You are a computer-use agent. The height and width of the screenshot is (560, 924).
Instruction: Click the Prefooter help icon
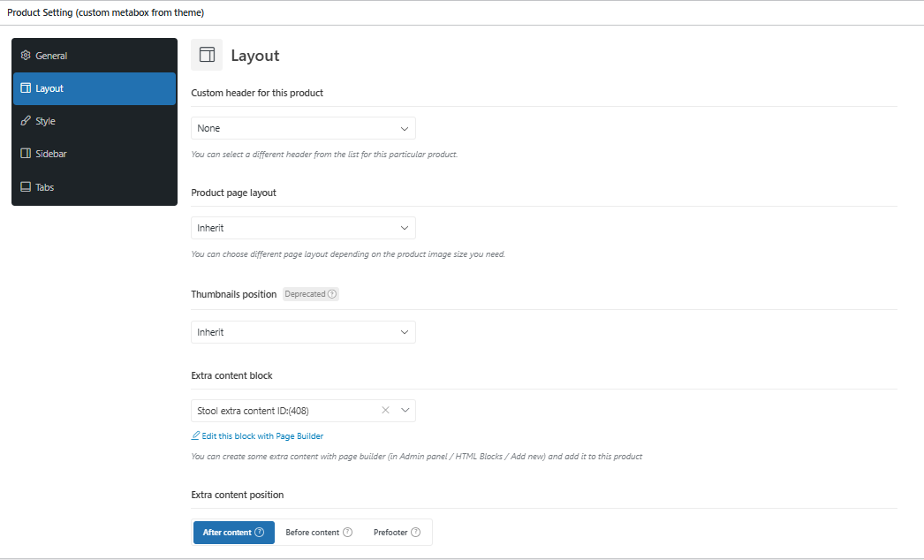pos(415,533)
